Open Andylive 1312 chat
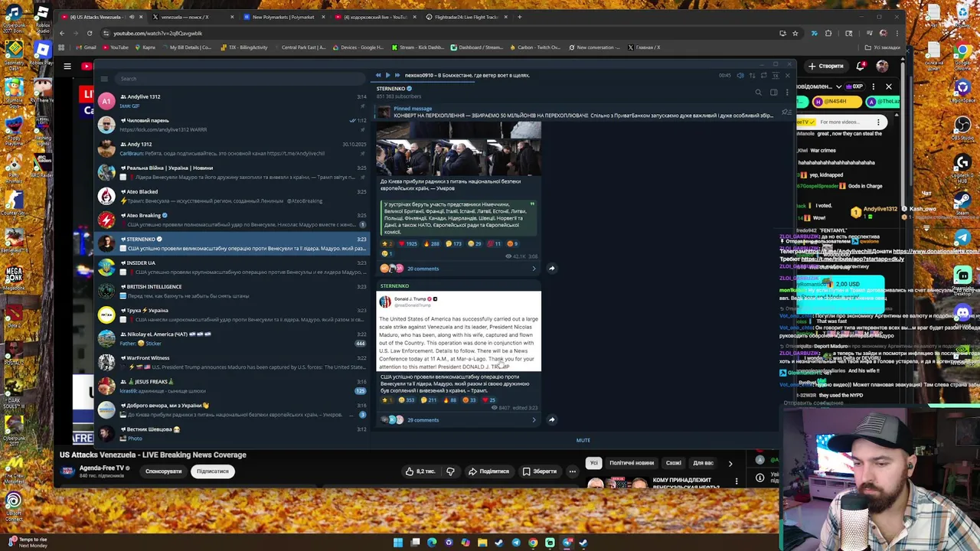This screenshot has width=980, height=551. [232, 101]
